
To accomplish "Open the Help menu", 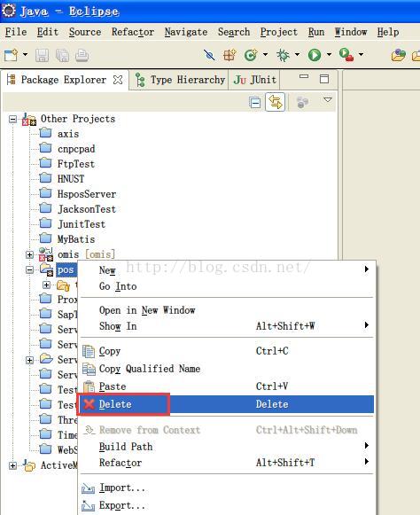I will (388, 32).
